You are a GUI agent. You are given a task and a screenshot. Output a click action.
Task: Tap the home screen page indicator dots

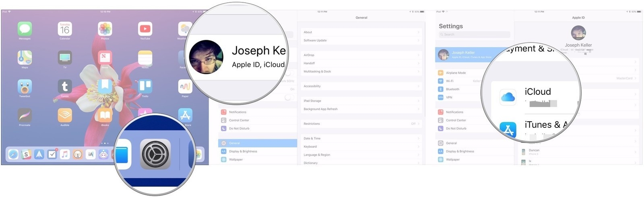(x=105, y=143)
